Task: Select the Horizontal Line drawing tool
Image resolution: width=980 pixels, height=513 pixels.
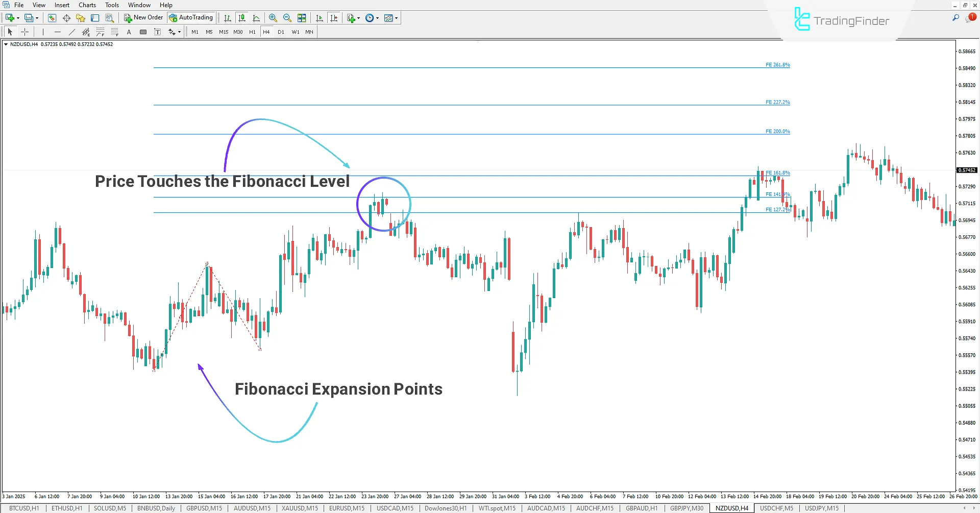Action: coord(57,32)
